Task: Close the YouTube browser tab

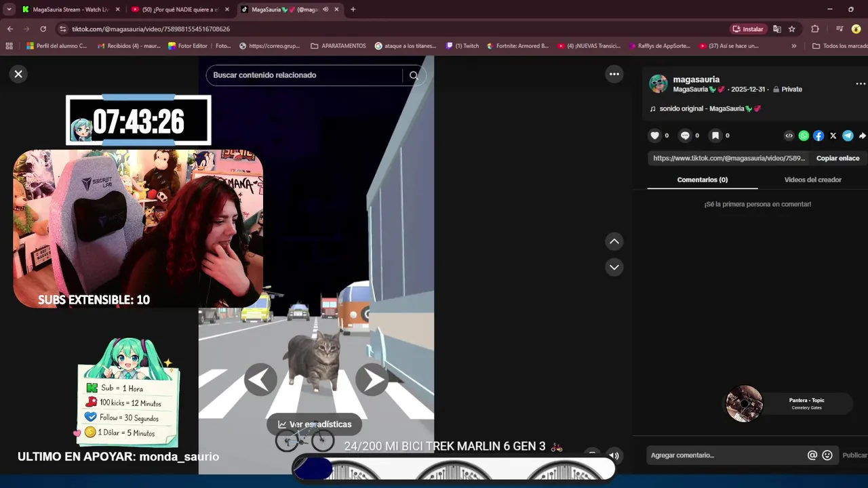Action: pos(226,9)
